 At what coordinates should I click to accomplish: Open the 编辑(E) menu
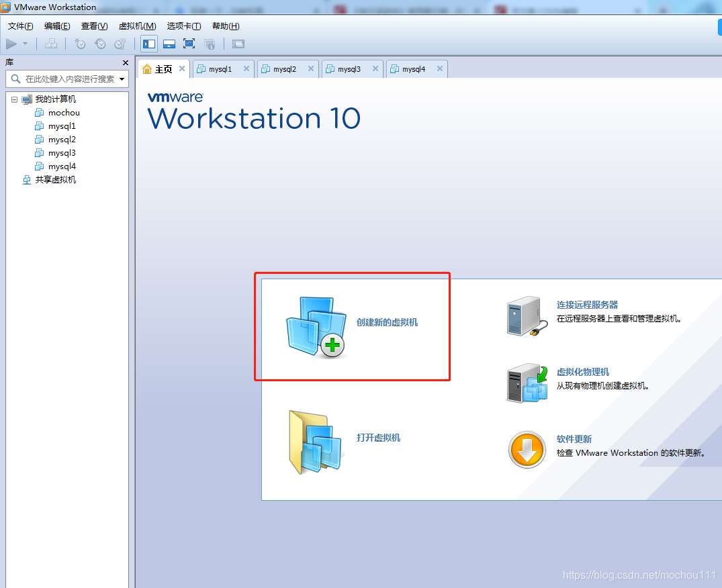pyautogui.click(x=57, y=26)
